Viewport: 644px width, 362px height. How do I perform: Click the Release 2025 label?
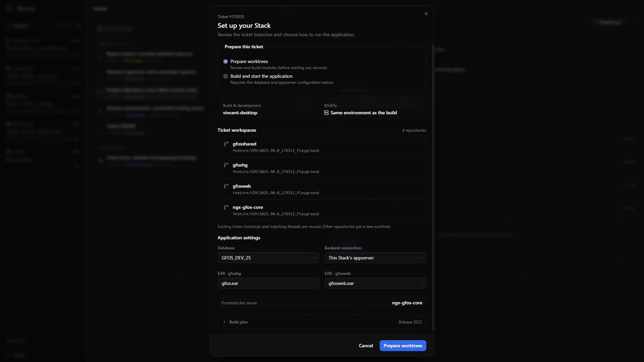[x=410, y=322]
